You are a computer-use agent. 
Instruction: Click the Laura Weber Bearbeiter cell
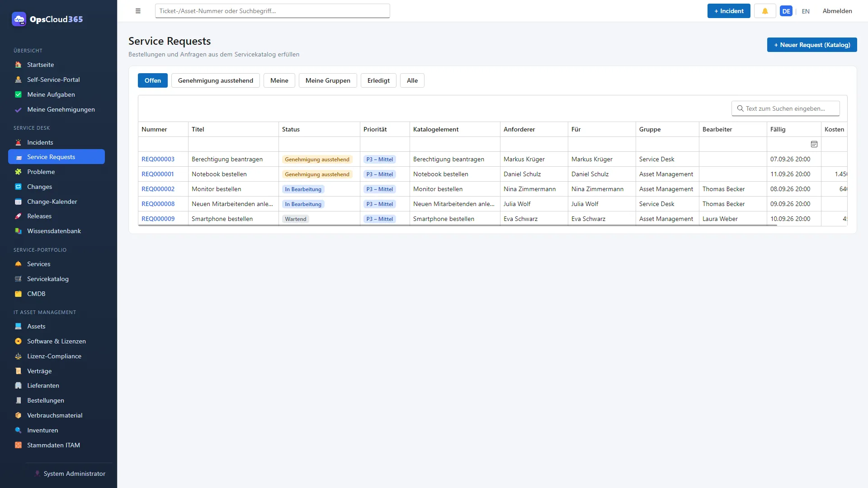pyautogui.click(x=733, y=219)
